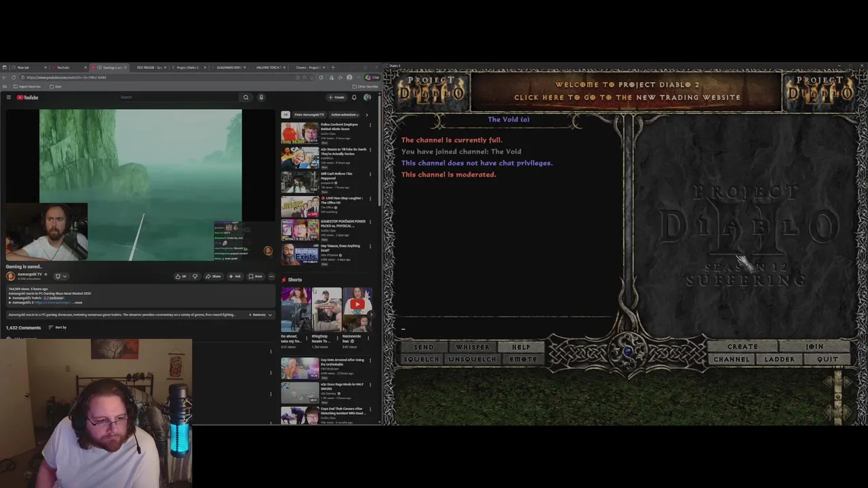Click the YouTube search magnifier button
868x488 pixels.
(246, 98)
